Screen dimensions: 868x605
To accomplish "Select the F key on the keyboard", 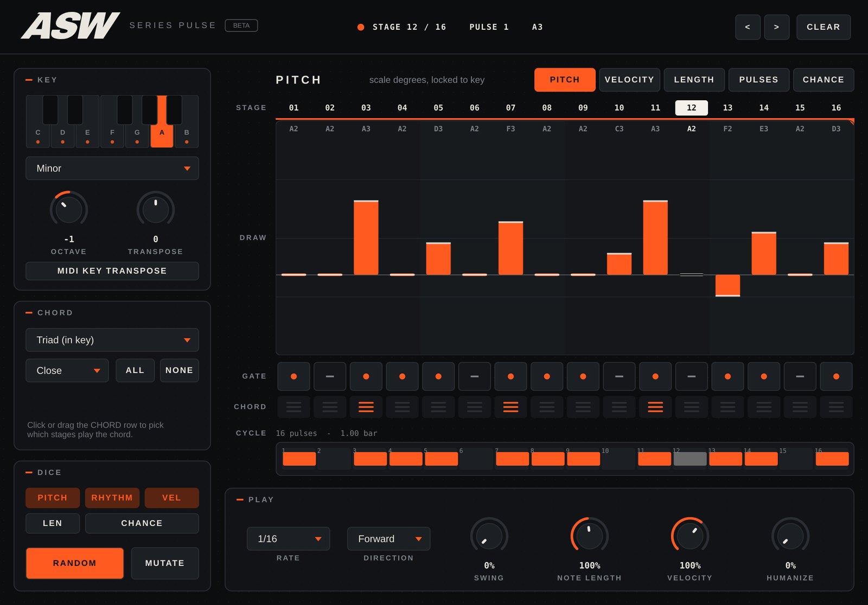I will [x=112, y=134].
